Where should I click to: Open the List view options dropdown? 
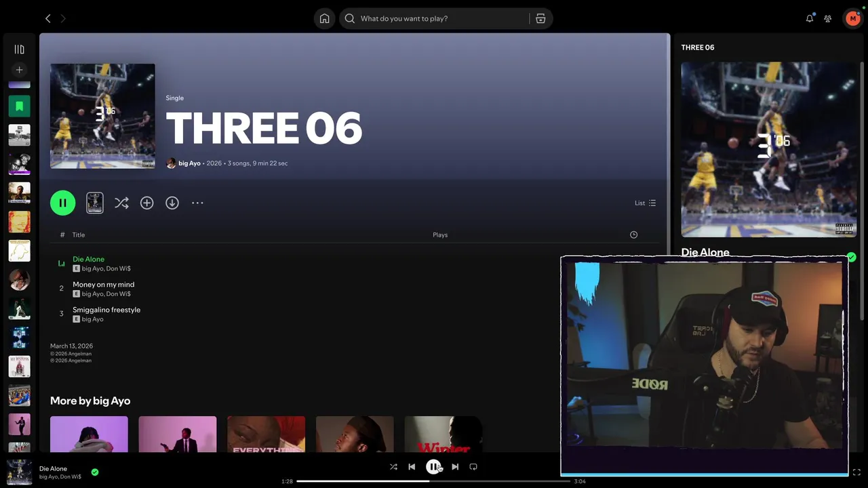click(645, 203)
